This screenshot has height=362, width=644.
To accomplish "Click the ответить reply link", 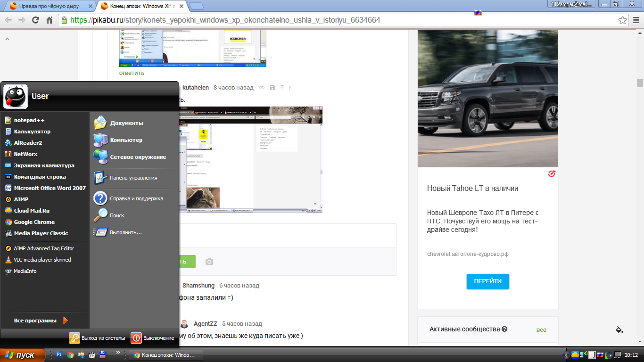I will tap(132, 73).
